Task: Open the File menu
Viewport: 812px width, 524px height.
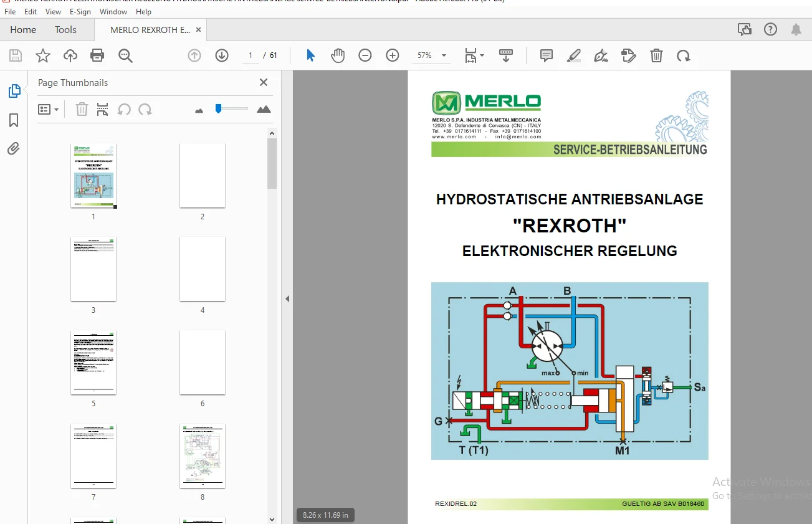Action: (x=10, y=11)
